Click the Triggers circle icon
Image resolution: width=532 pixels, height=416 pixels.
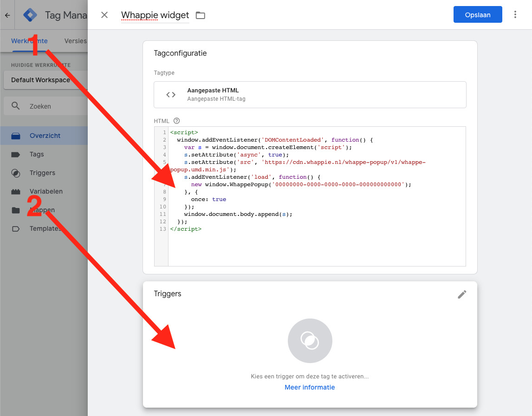pyautogui.click(x=16, y=173)
